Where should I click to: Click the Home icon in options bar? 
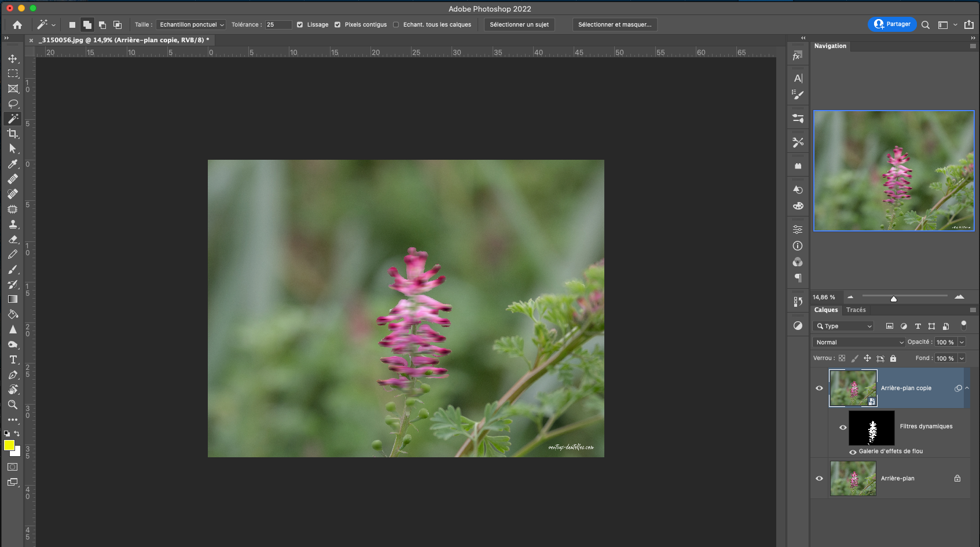tap(17, 25)
